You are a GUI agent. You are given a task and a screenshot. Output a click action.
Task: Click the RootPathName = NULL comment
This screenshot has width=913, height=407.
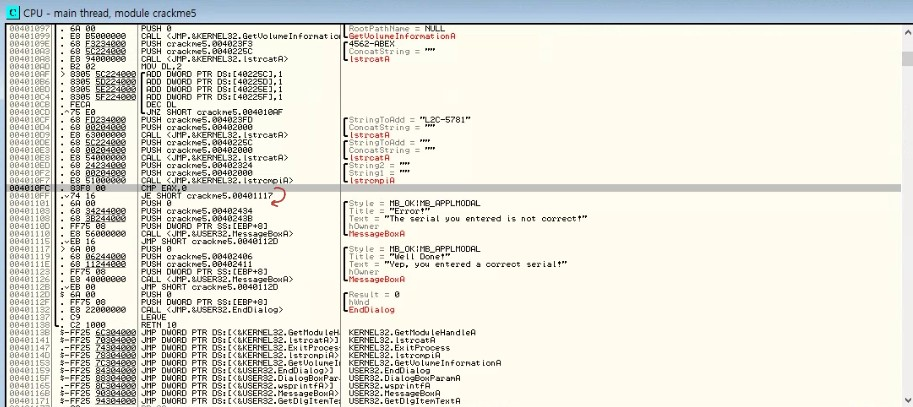click(397, 29)
